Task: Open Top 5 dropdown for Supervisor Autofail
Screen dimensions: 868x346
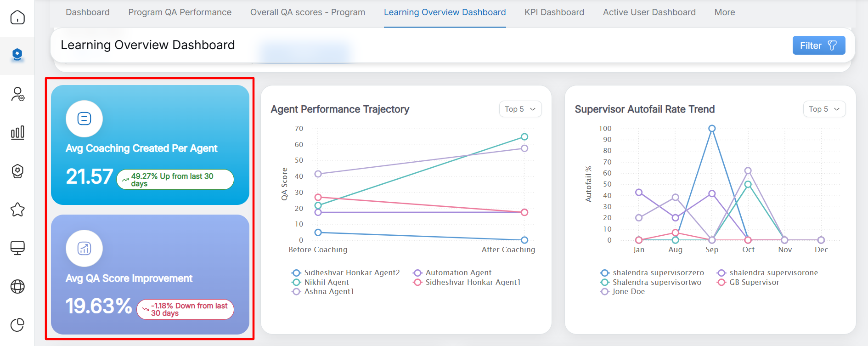Action: [824, 109]
